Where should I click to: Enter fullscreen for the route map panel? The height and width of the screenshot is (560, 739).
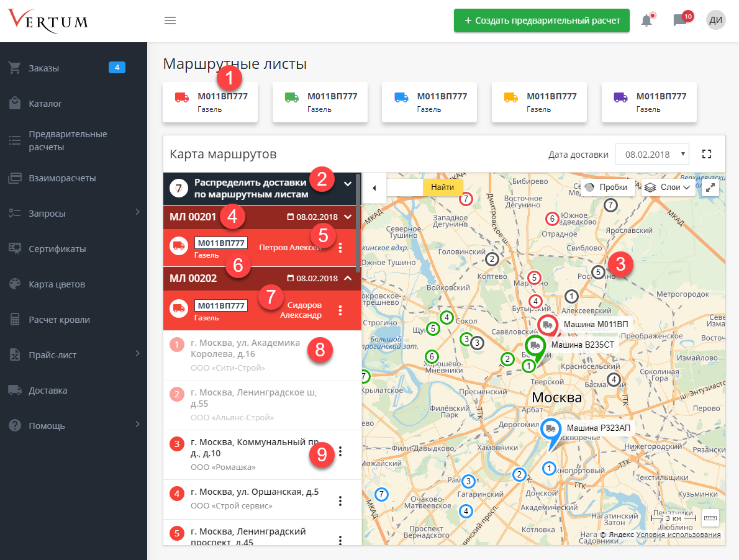click(x=706, y=154)
